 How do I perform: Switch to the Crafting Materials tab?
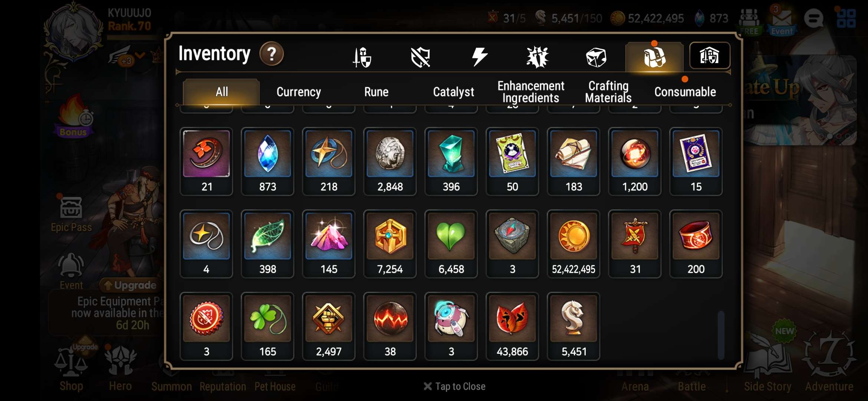[608, 92]
